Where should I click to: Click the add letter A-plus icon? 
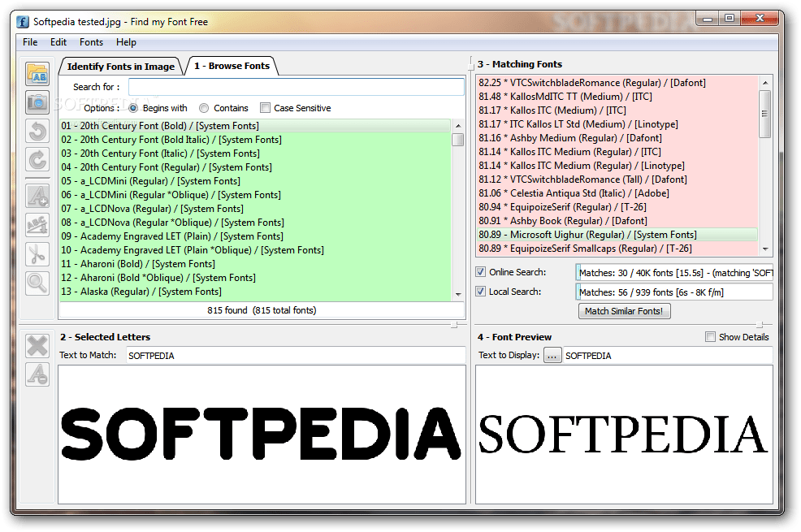[x=37, y=196]
